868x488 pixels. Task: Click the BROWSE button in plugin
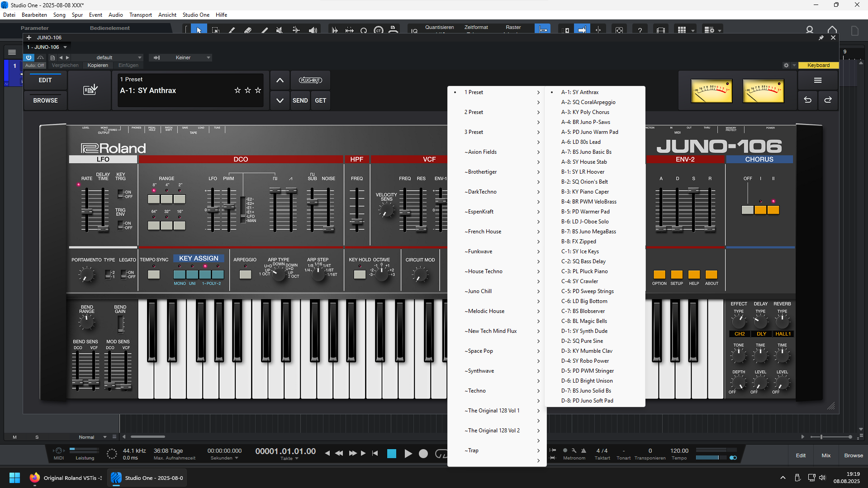coord(45,100)
